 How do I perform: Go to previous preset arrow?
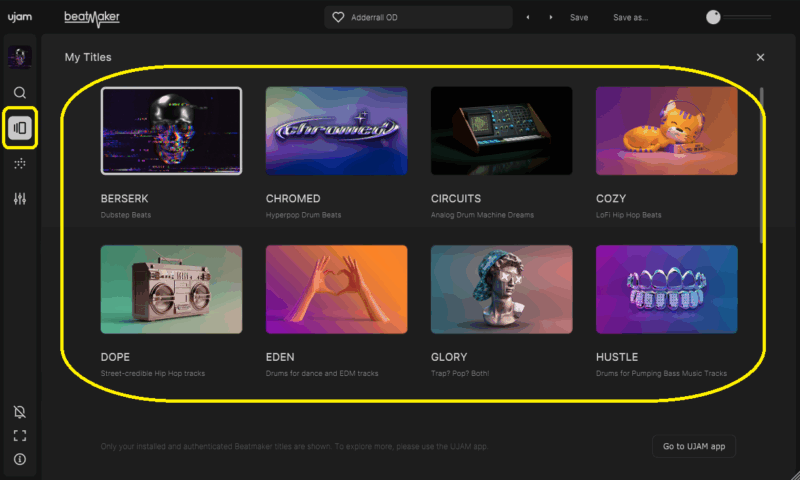pyautogui.click(x=528, y=17)
